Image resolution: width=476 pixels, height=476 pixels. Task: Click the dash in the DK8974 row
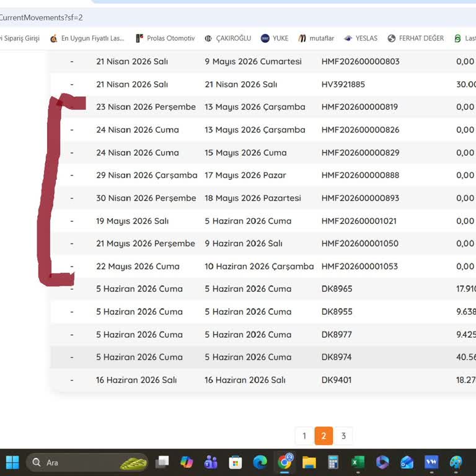(72, 357)
